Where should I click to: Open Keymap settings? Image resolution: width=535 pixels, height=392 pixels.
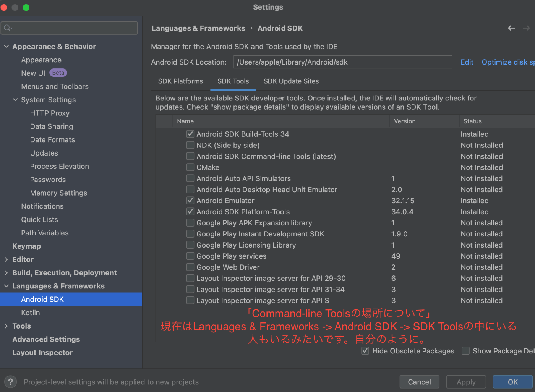pyautogui.click(x=26, y=246)
